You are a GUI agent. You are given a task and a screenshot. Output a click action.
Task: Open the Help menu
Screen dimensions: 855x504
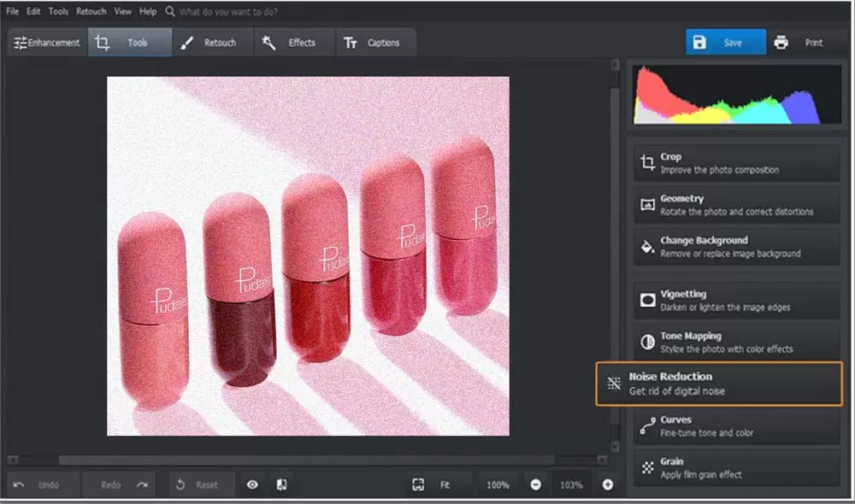tap(148, 11)
